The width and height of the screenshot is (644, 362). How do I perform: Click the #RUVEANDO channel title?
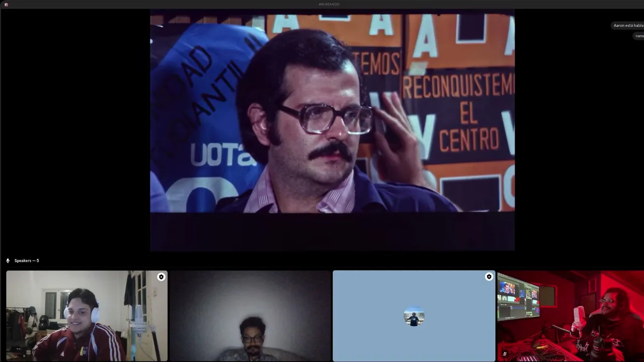(329, 4)
